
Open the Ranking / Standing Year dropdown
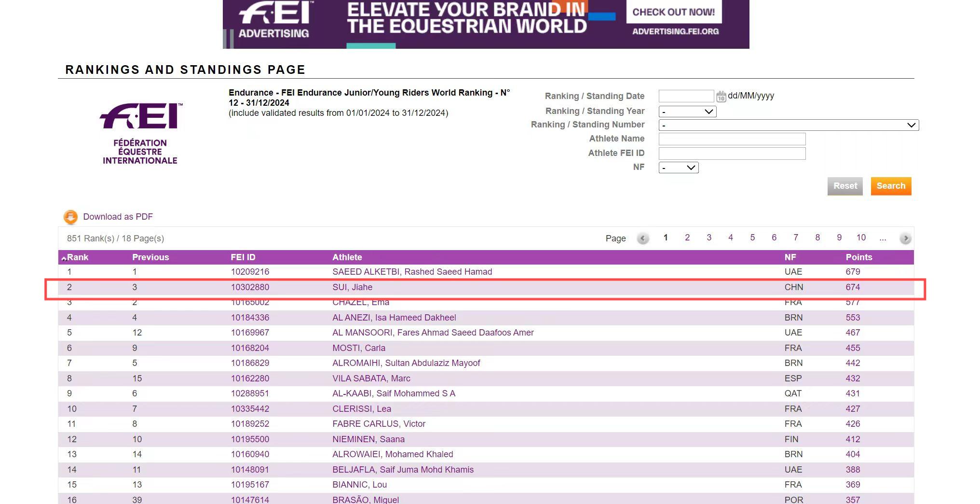(x=687, y=112)
